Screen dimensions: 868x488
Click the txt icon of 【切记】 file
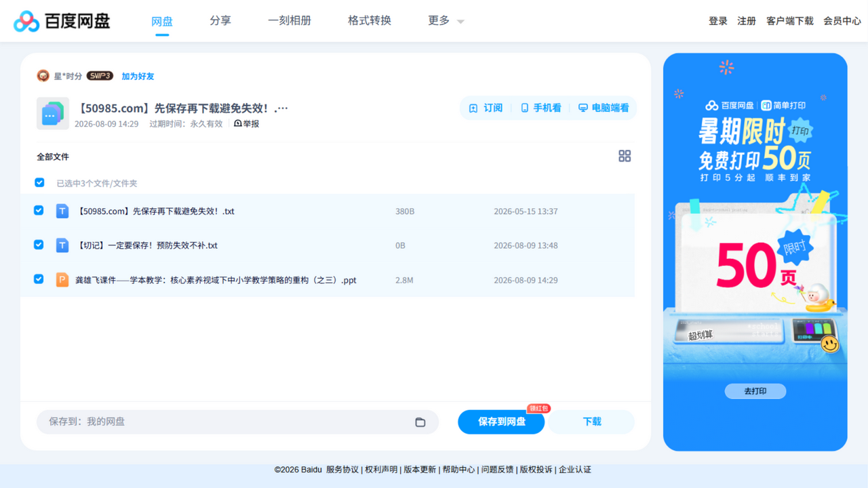click(62, 245)
